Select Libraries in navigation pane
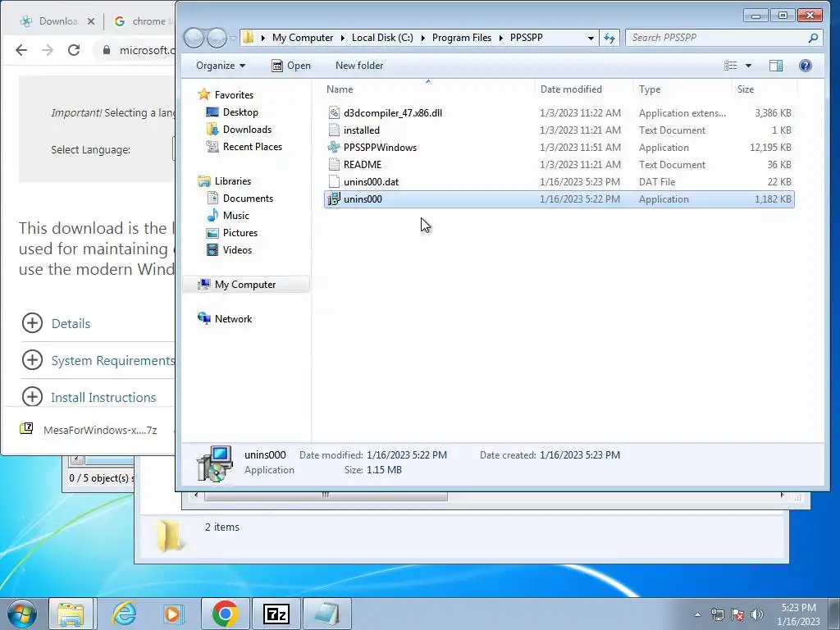The image size is (840, 630). [232, 181]
